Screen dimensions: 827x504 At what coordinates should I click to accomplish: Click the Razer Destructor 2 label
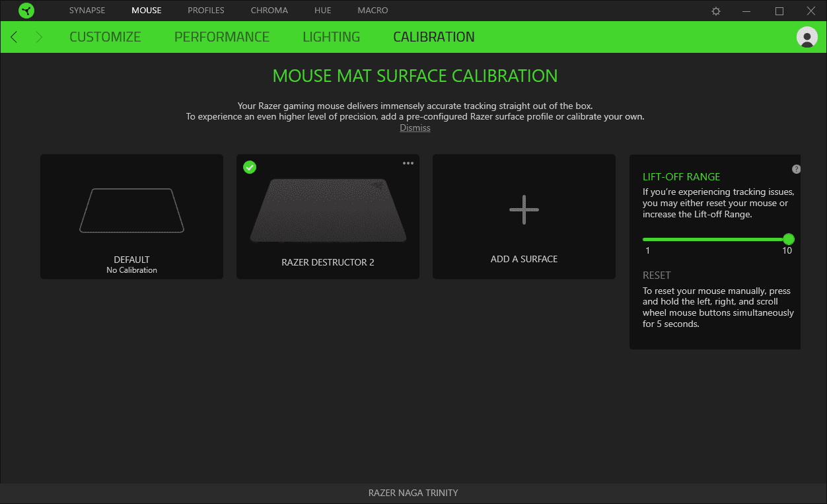[x=328, y=262]
